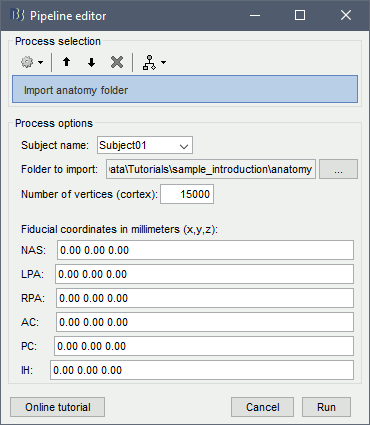Click the LPA coordinates field
370x425 pixels.
point(204,274)
